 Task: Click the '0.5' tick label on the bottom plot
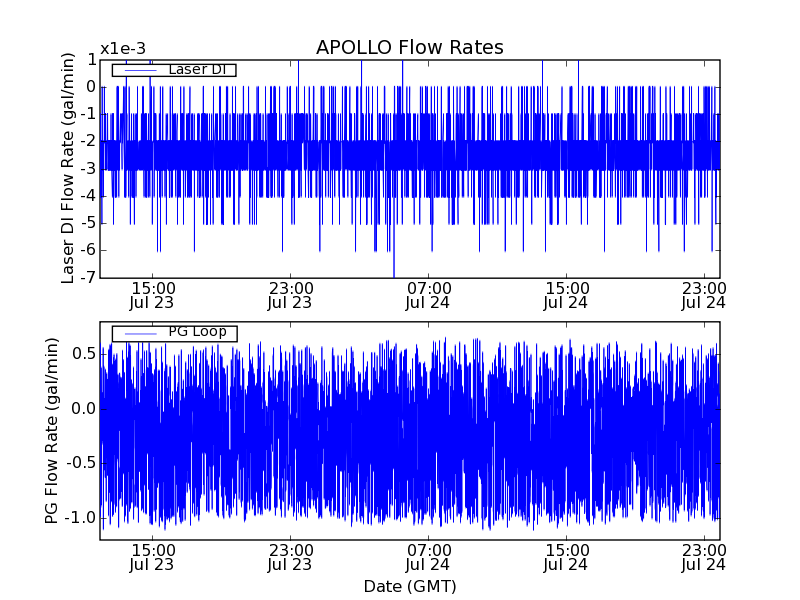pyautogui.click(x=84, y=354)
